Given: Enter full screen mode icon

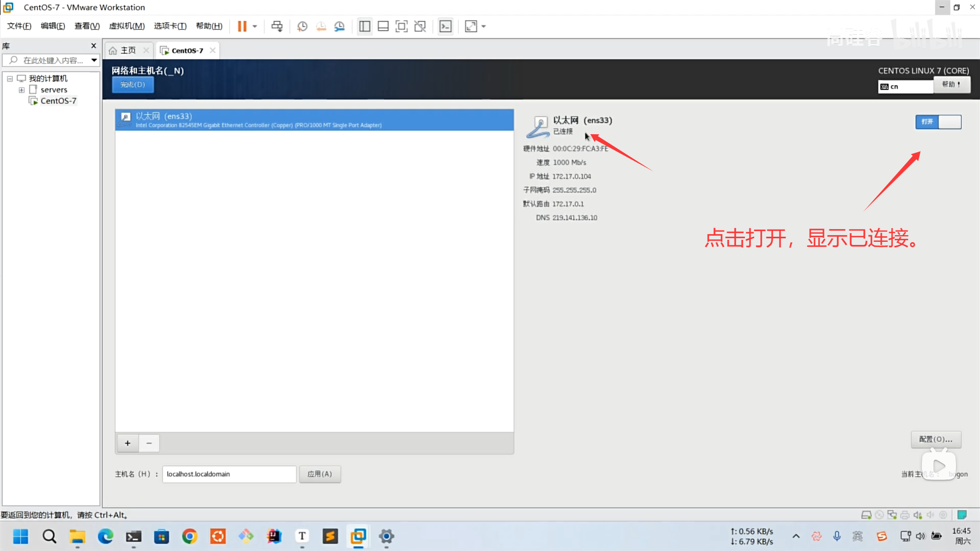Looking at the screenshot, I should tap(402, 26).
